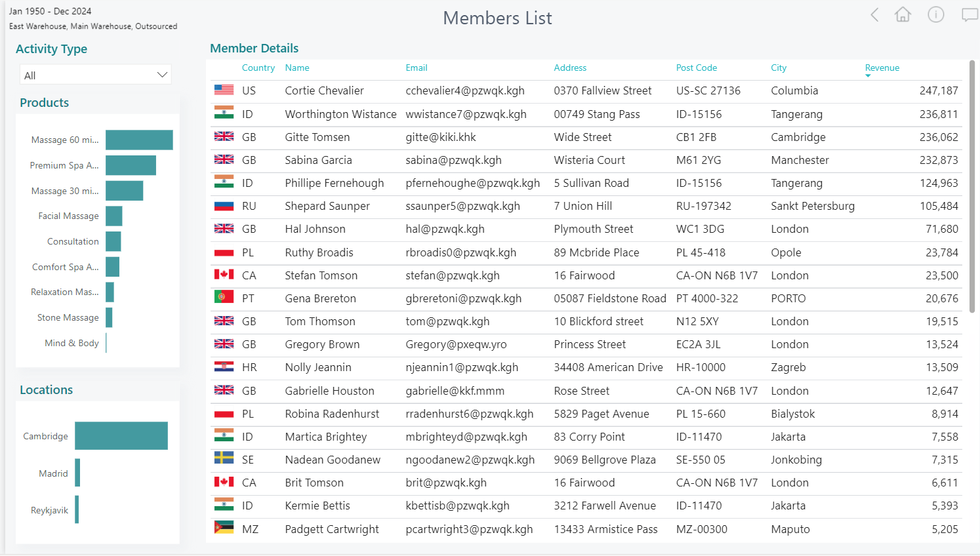Click the Portugal flag beside Gena Brereton

click(x=224, y=298)
